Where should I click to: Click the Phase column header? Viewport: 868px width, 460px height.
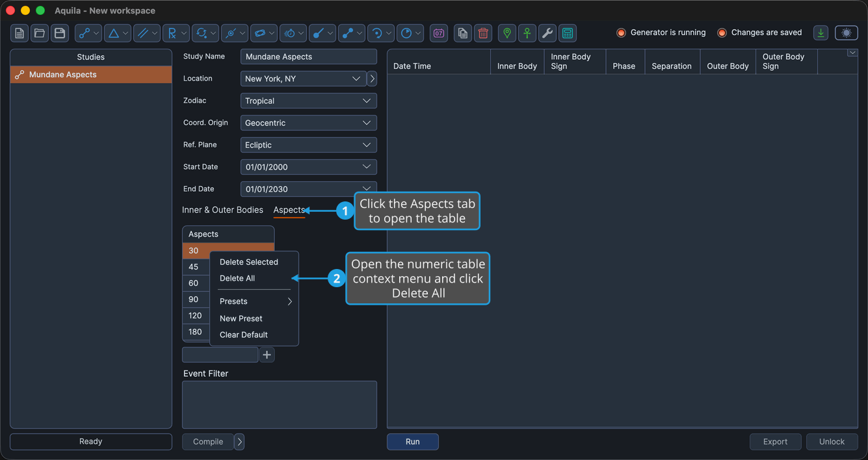point(624,62)
